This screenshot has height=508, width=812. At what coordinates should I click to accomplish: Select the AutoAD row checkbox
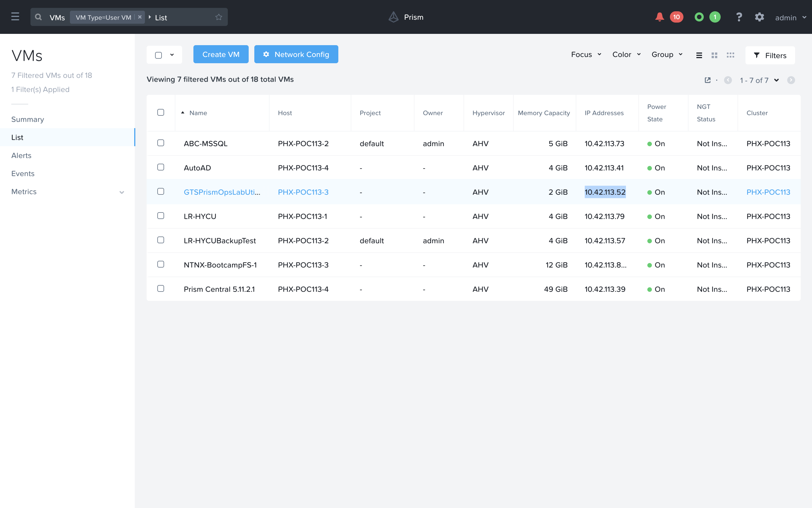pos(161,167)
